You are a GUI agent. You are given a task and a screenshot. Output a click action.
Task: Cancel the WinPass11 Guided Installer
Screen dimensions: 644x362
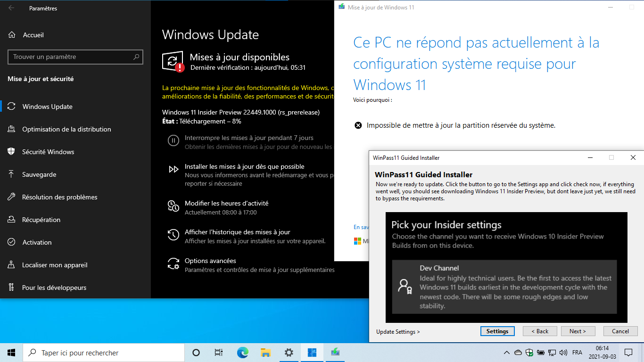coord(620,331)
